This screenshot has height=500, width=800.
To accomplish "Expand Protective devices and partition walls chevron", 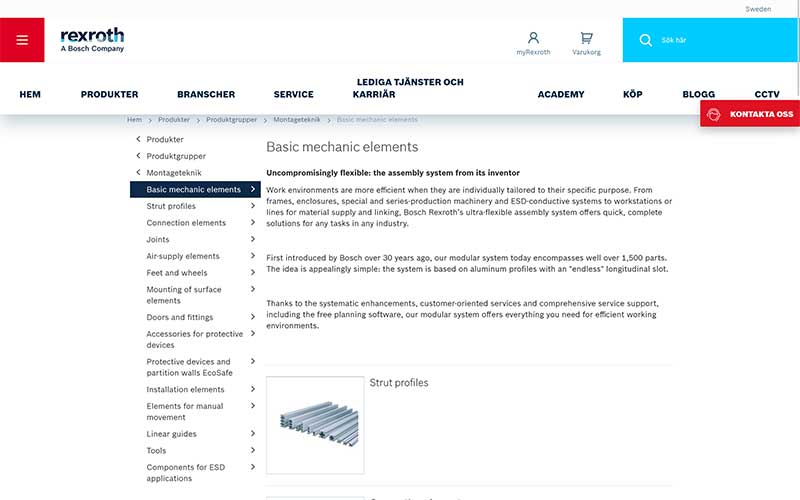I will tap(253, 361).
